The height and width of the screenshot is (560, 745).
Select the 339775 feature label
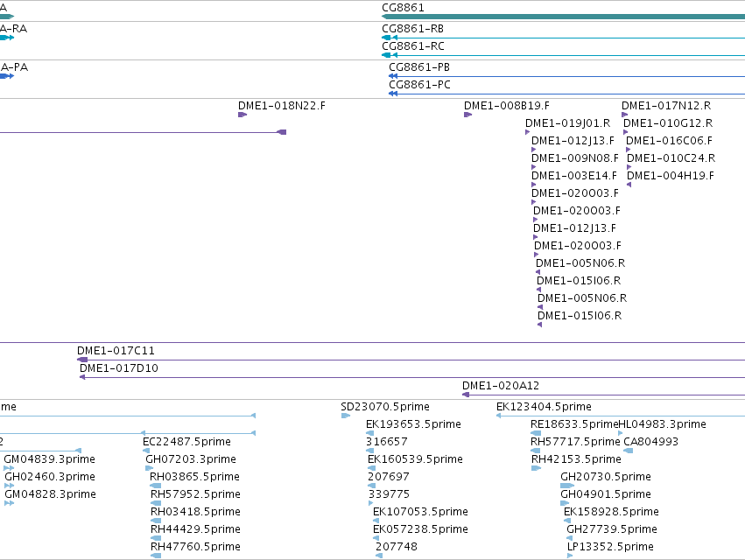389,495
